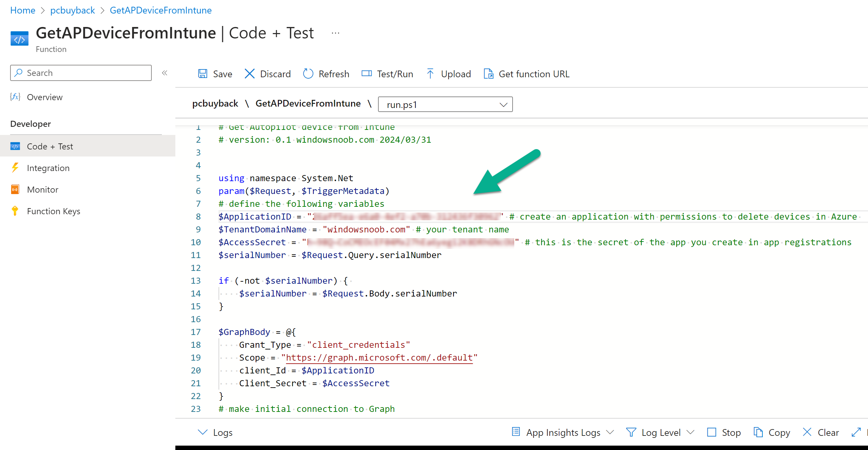Click the Function Keys key icon
This screenshot has height=450, width=868.
coord(15,211)
